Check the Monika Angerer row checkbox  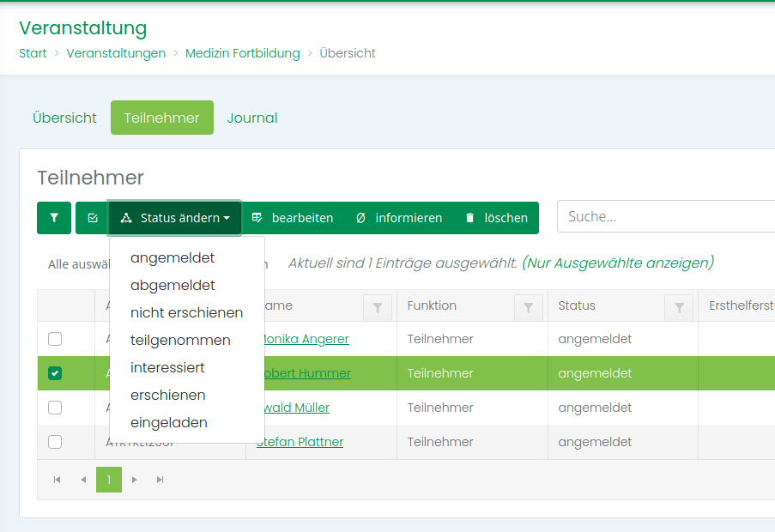pyautogui.click(x=55, y=339)
